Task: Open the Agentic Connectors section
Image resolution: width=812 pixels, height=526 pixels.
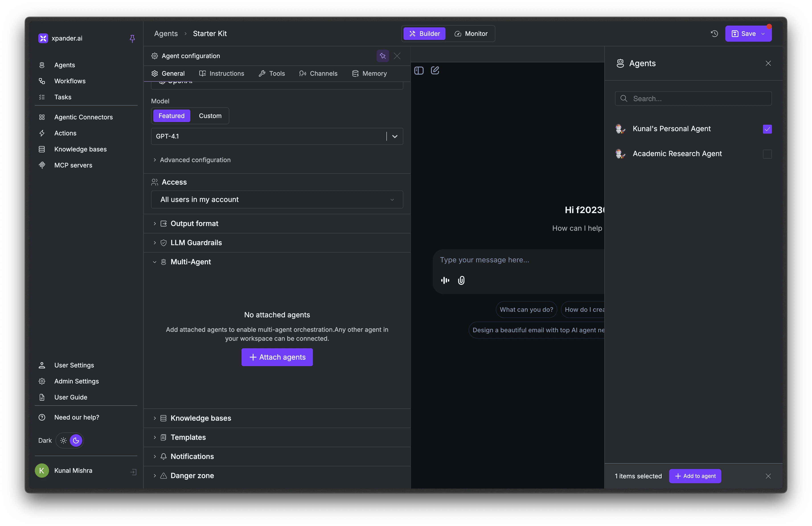Action: 83,117
